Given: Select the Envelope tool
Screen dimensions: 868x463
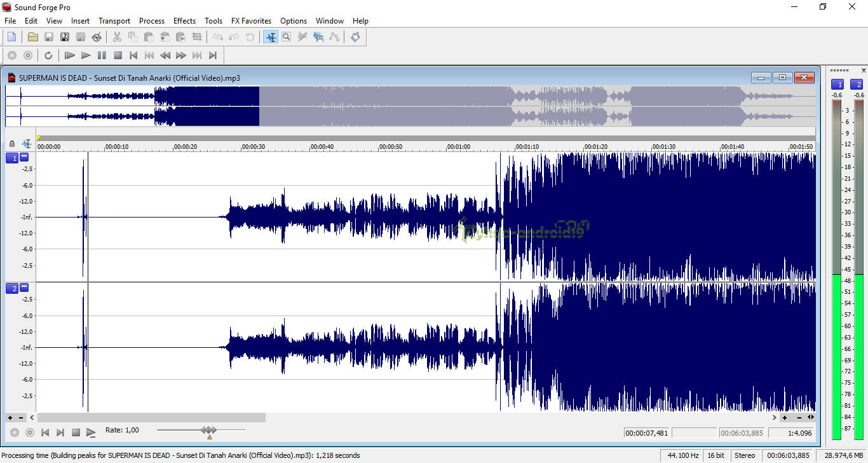Looking at the screenshot, I should pyautogui.click(x=334, y=37).
